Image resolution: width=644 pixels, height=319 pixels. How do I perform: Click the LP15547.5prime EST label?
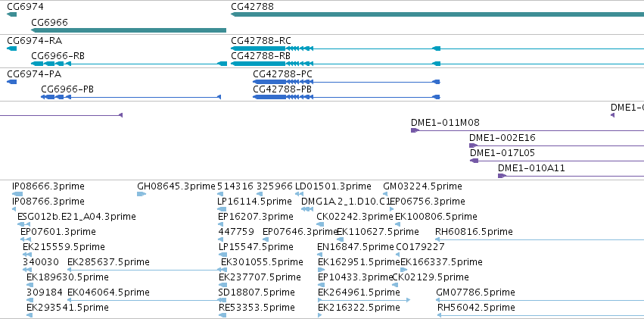(x=256, y=247)
